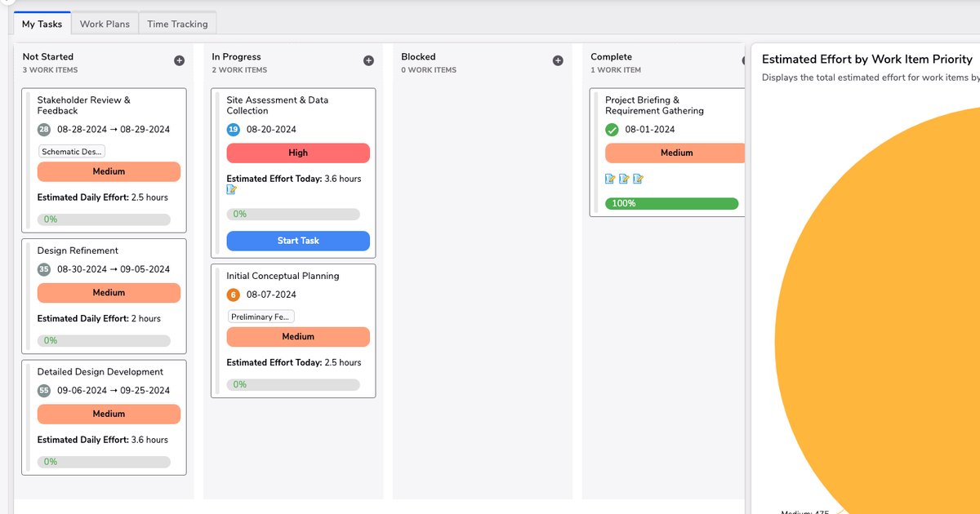This screenshot has height=514, width=980.
Task: Switch to My Tasks tab
Action: tap(42, 24)
